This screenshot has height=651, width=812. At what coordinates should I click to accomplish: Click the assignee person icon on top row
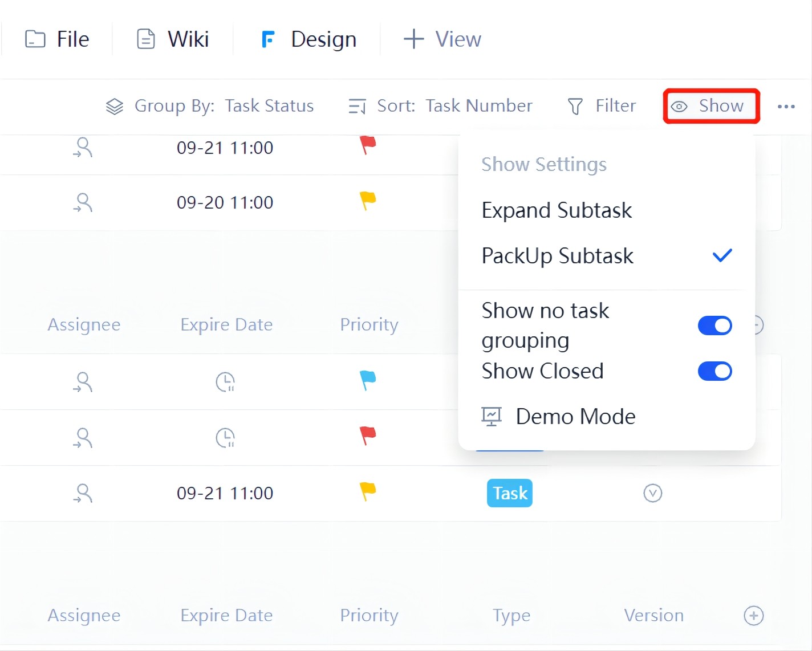tap(83, 147)
